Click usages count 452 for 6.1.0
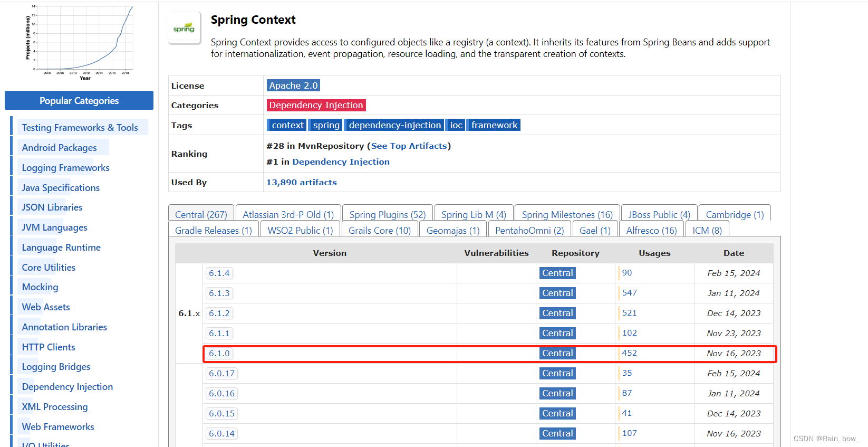 click(629, 353)
